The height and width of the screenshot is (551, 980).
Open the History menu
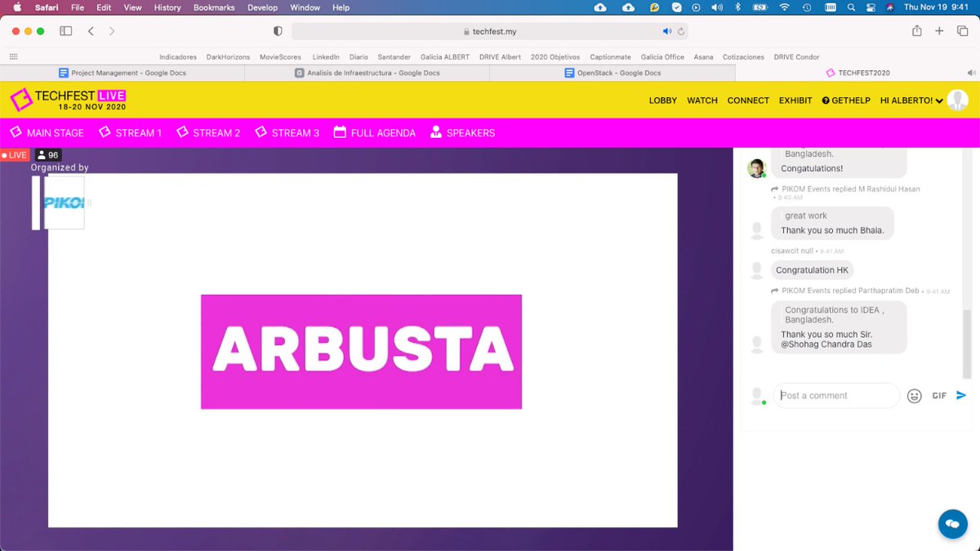[167, 7]
